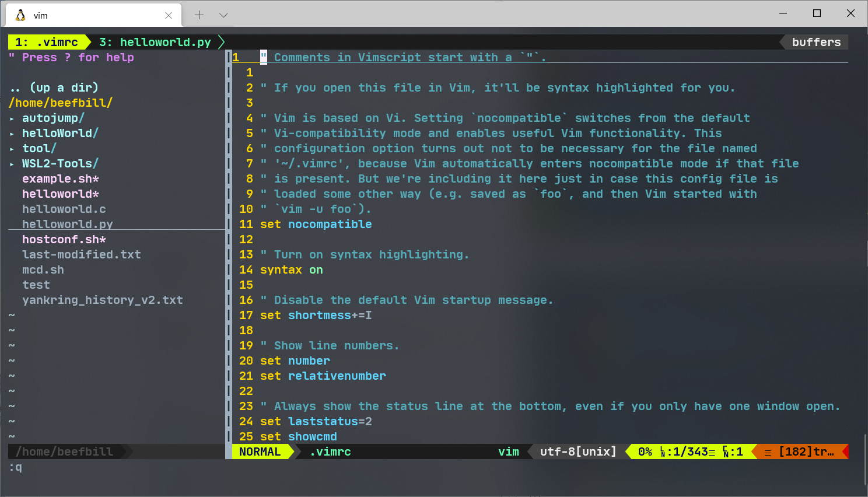Close the vim terminal tab

tap(169, 15)
